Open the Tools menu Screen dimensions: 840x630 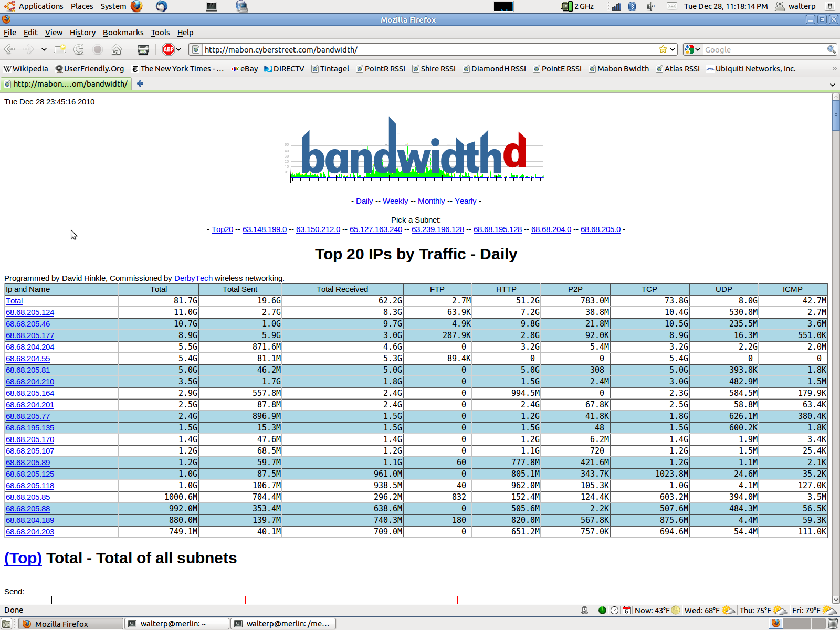click(x=160, y=33)
